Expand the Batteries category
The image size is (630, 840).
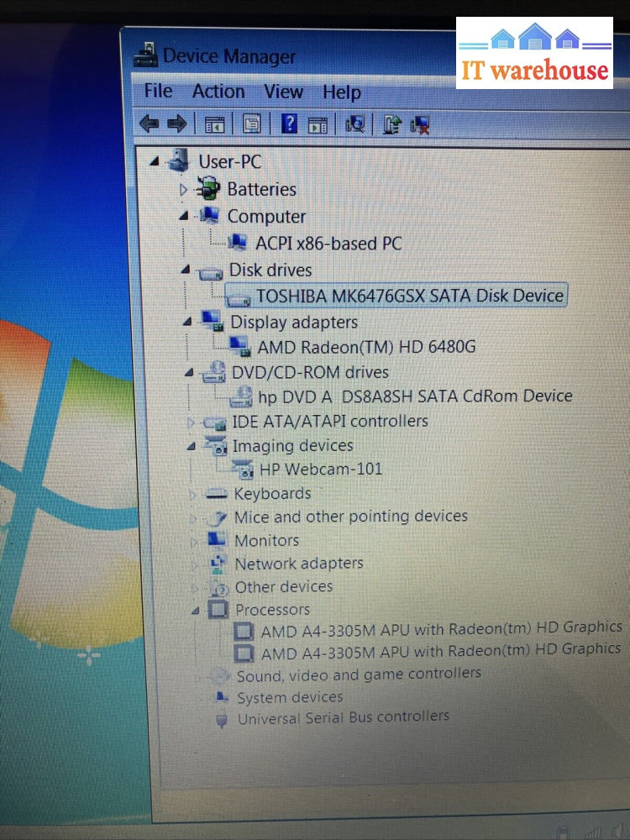(x=184, y=190)
